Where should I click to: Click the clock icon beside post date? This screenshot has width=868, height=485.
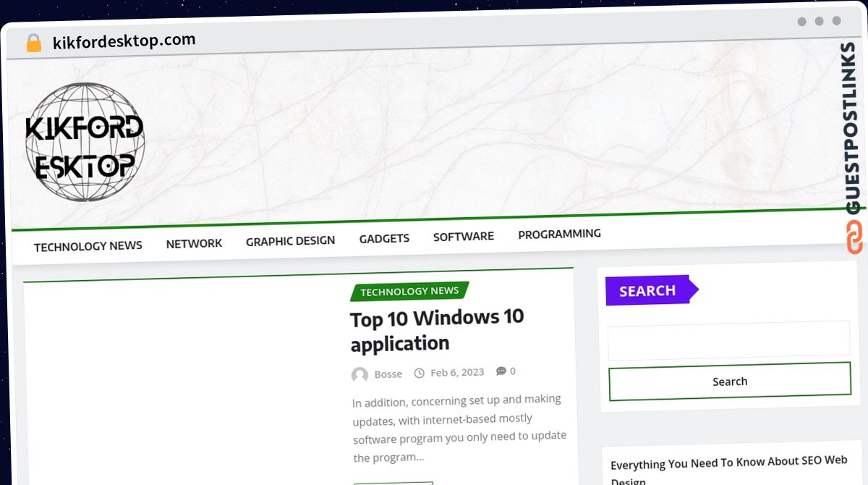(x=419, y=374)
